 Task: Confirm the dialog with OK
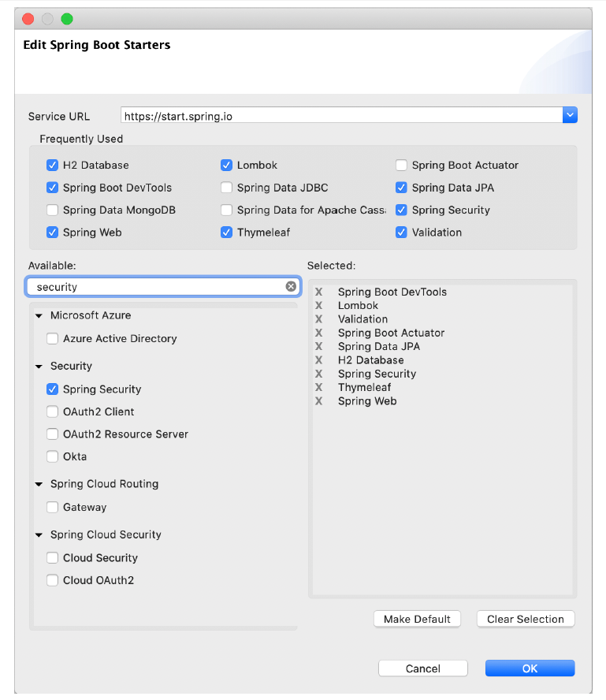(530, 668)
